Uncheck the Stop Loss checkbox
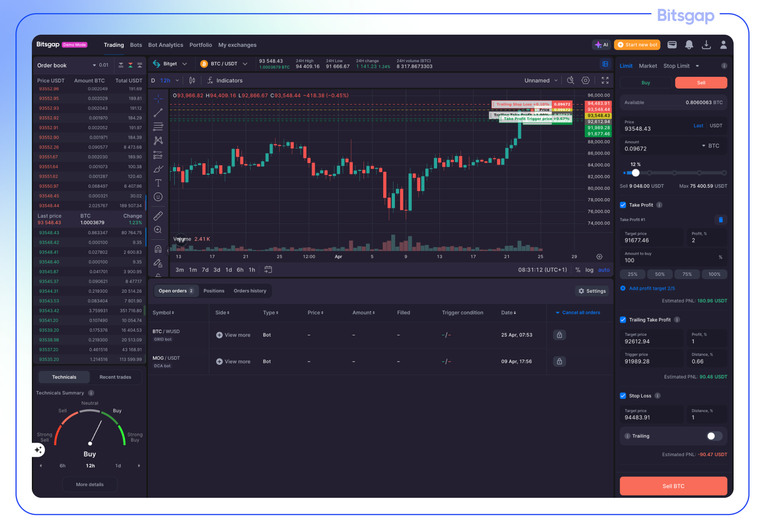Image resolution: width=765 pixels, height=532 pixels. point(623,396)
